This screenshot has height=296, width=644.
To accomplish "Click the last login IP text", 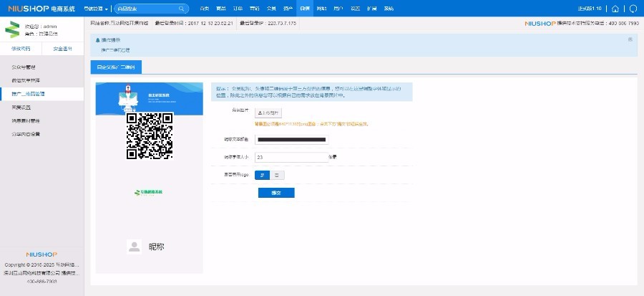I will coord(268,23).
